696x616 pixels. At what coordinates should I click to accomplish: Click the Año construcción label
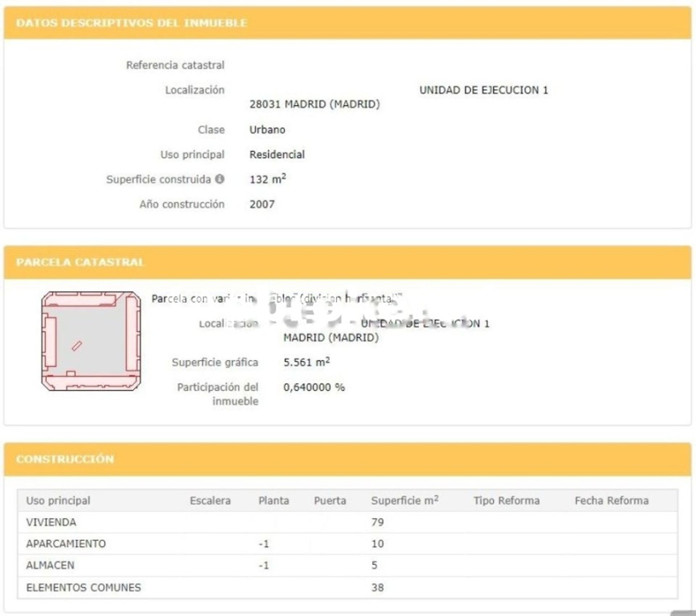click(182, 204)
